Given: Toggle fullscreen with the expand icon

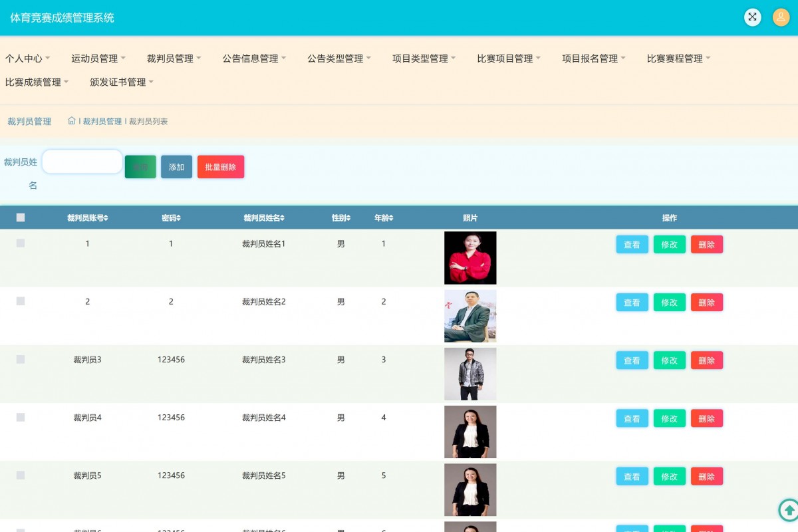Looking at the screenshot, I should tap(752, 17).
